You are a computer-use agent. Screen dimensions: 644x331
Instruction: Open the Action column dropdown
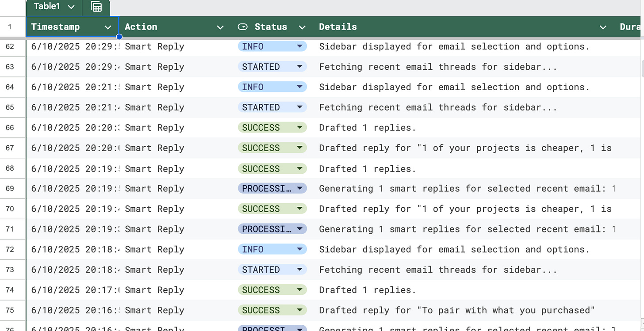coord(220,27)
